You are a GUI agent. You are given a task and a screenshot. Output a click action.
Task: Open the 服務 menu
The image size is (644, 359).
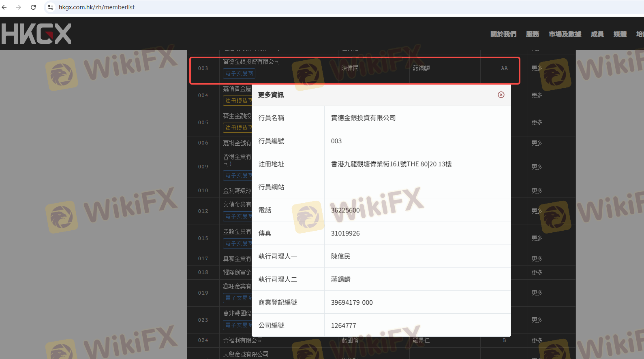[532, 34]
